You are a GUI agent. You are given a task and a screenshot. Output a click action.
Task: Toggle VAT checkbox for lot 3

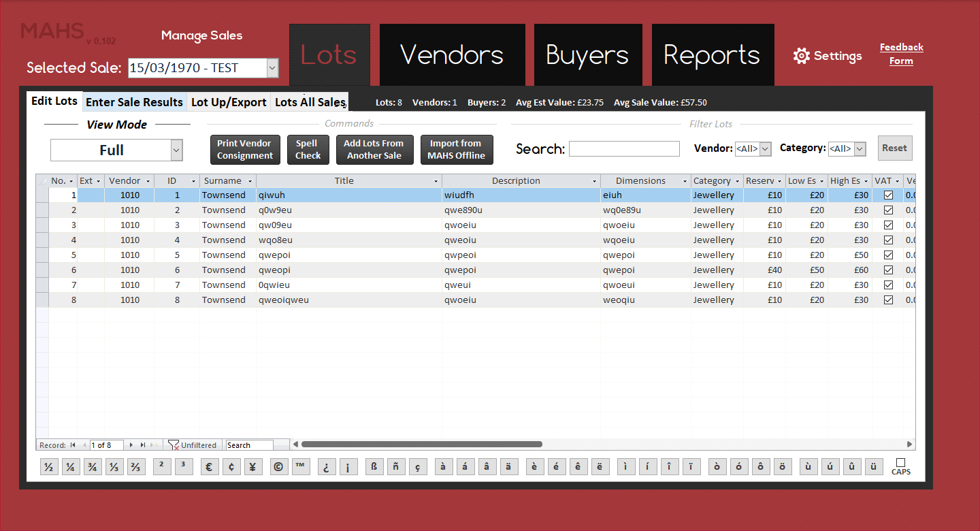pyautogui.click(x=888, y=225)
